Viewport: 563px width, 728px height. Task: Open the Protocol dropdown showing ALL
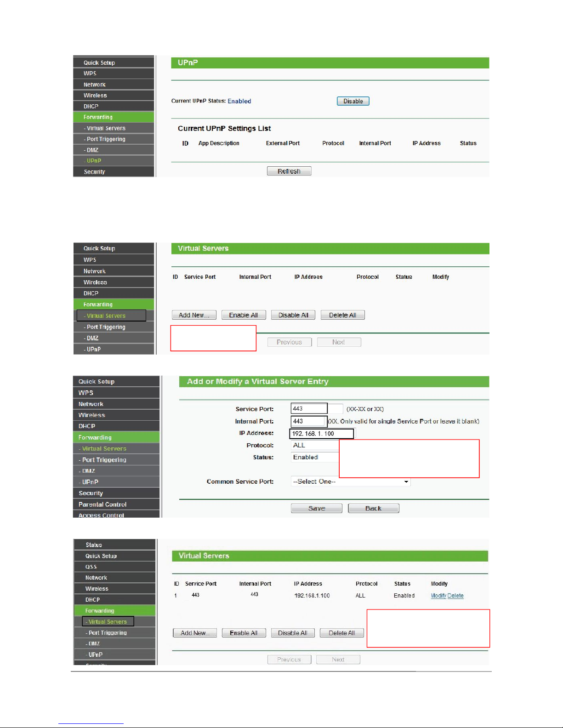(x=315, y=445)
